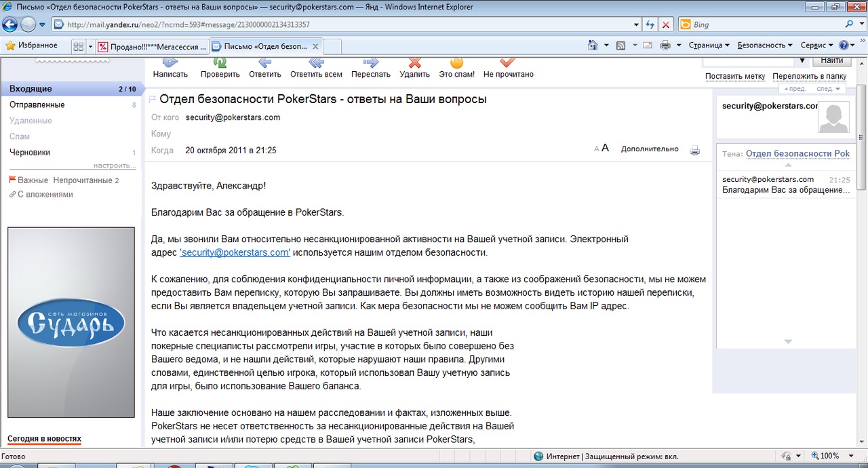Screen dimensions: 868x468
Task: Click the Найти search button
Action: coord(831,60)
